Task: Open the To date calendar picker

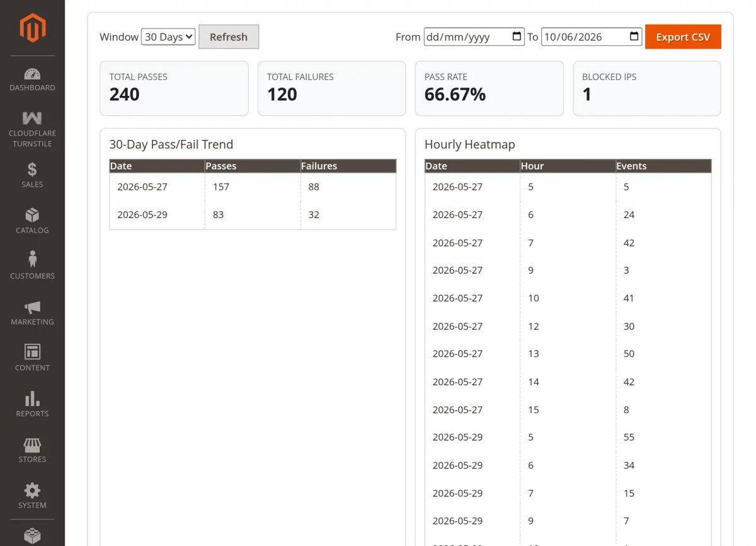Action: 634,37
